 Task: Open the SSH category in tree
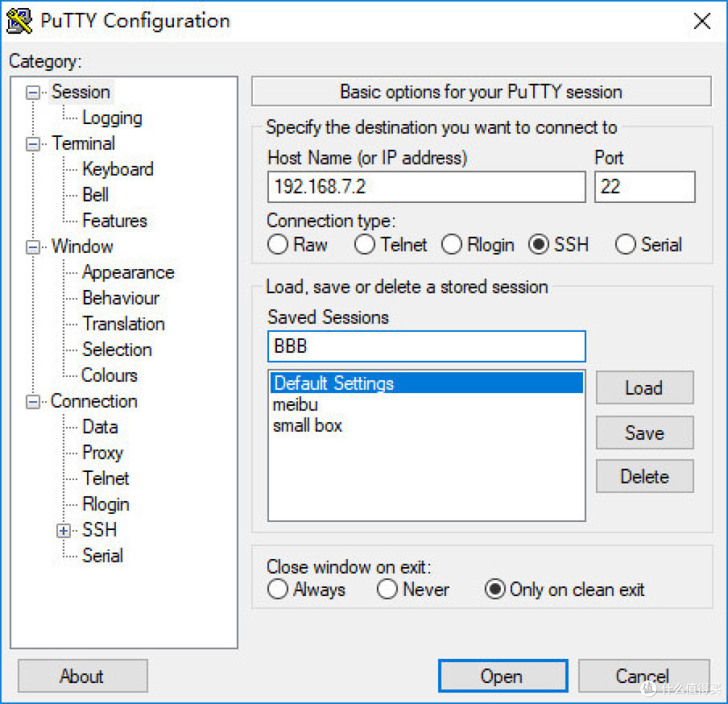pos(99,530)
